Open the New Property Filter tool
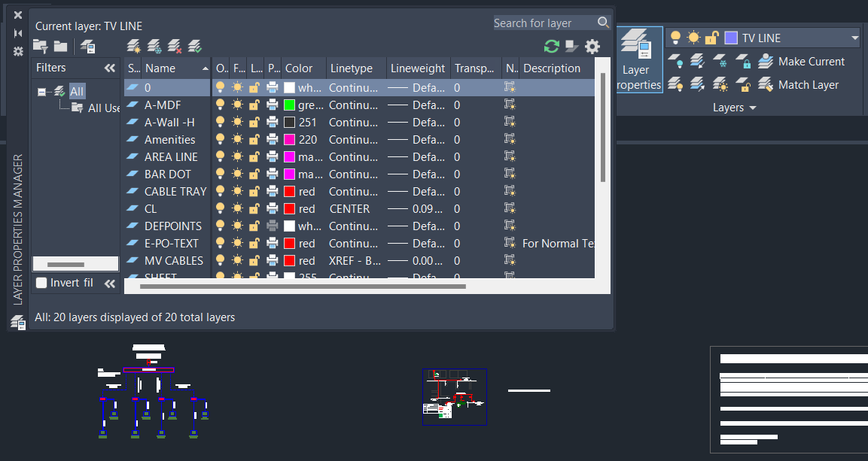This screenshot has width=868, height=461. [x=40, y=46]
